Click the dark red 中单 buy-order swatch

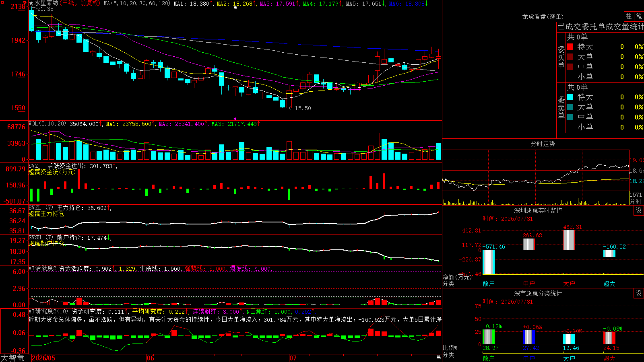[570, 67]
